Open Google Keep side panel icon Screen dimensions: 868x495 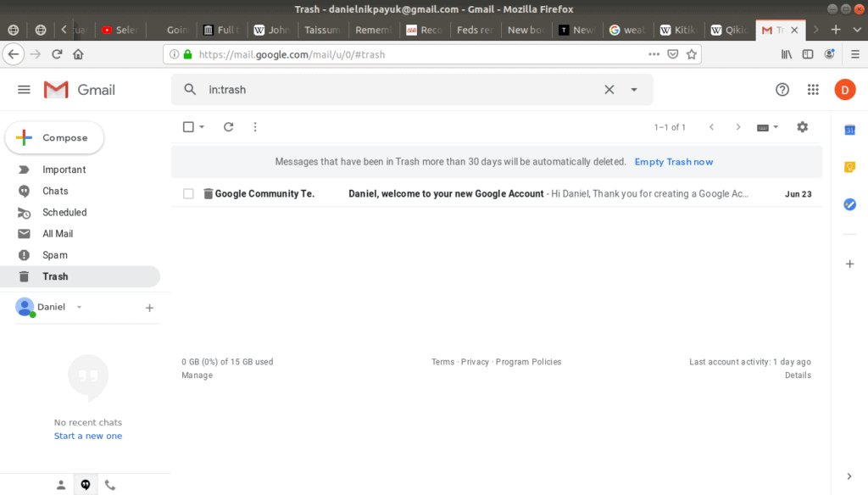coord(849,167)
